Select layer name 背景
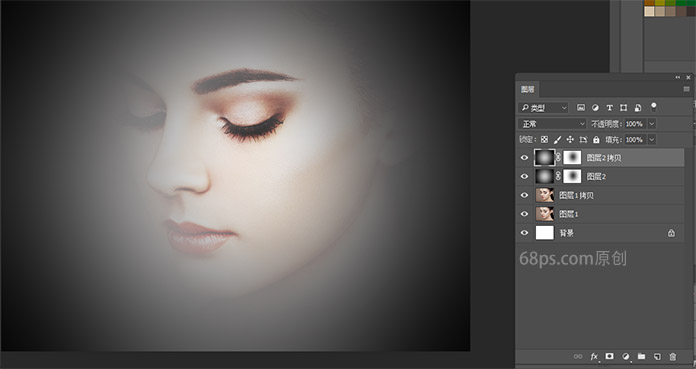This screenshot has width=696, height=369. click(567, 233)
